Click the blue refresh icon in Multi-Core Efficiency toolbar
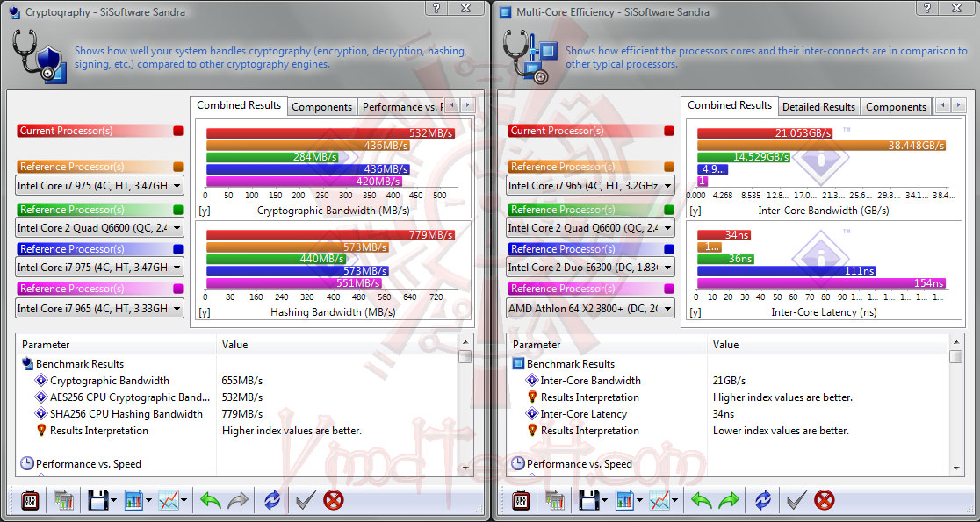The image size is (980, 522). [763, 500]
